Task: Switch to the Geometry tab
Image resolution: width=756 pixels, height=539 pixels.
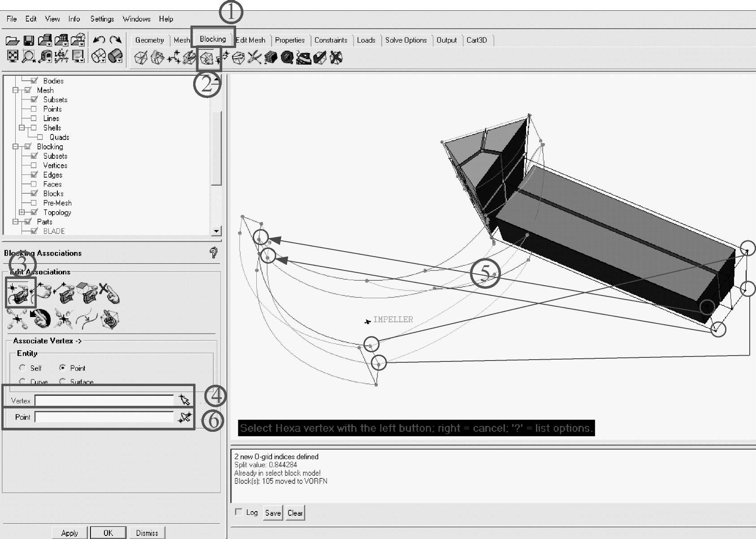Action: (150, 40)
